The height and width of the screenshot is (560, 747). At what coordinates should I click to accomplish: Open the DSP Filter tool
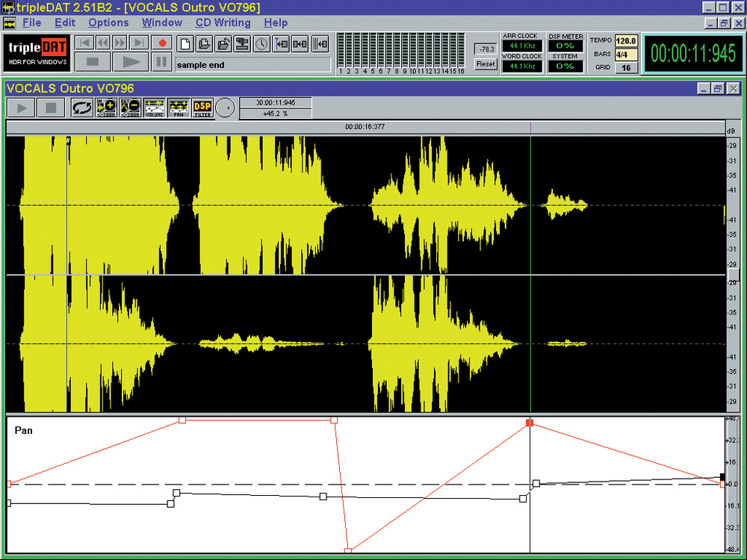(202, 108)
